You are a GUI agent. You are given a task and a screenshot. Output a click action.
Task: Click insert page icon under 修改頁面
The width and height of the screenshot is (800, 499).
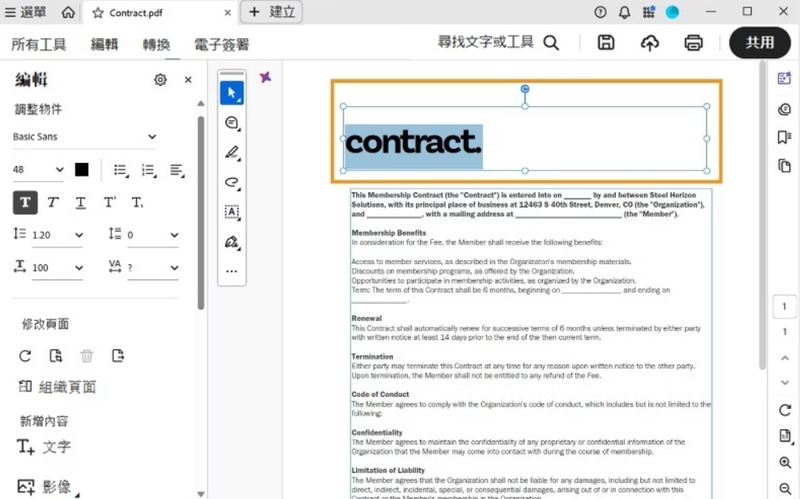click(x=118, y=356)
